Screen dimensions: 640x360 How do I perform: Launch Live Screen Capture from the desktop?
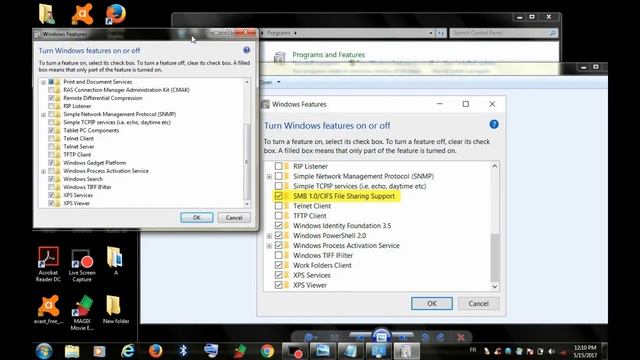pyautogui.click(x=82, y=265)
